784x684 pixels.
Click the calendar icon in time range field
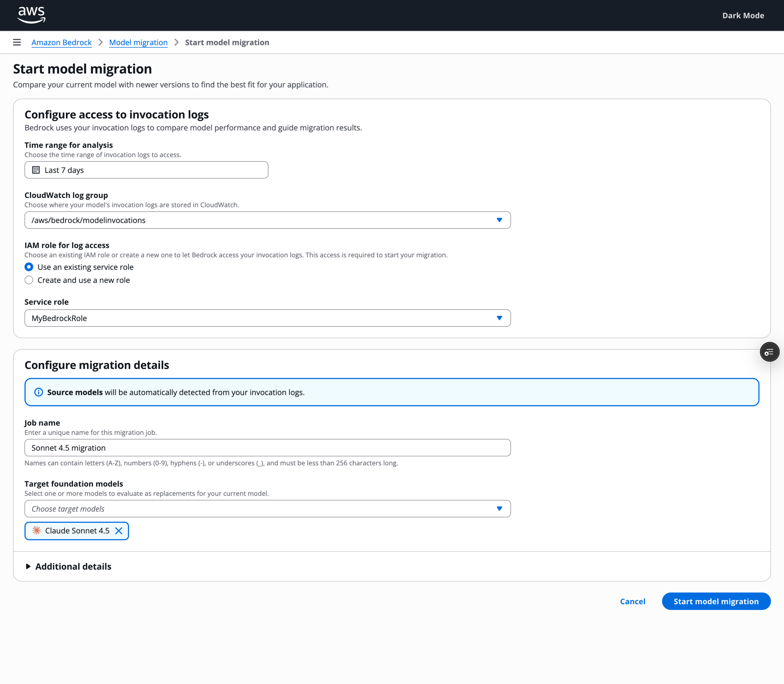click(x=36, y=170)
